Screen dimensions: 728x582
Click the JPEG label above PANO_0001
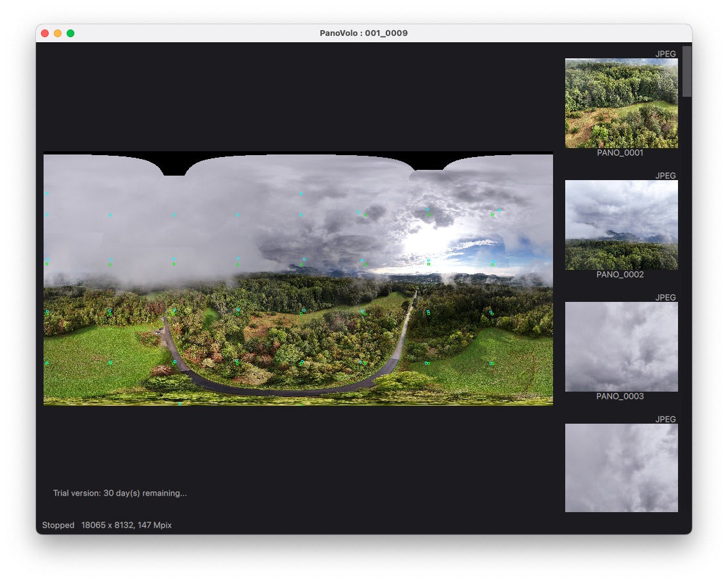pyautogui.click(x=665, y=54)
